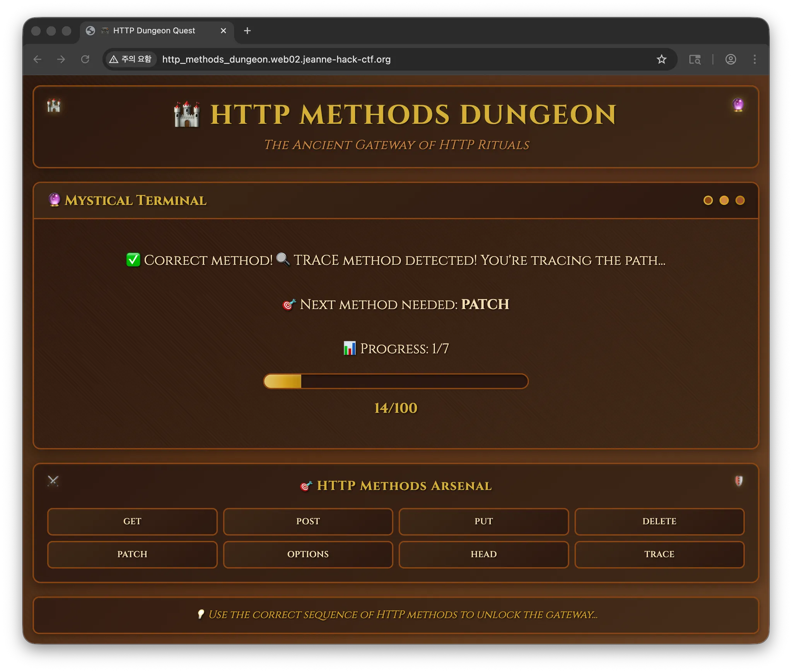Open the browser three-dot menu

pyautogui.click(x=754, y=59)
